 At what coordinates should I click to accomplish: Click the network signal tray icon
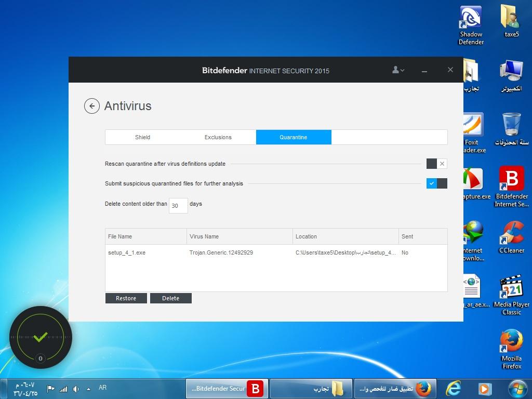tap(63, 389)
